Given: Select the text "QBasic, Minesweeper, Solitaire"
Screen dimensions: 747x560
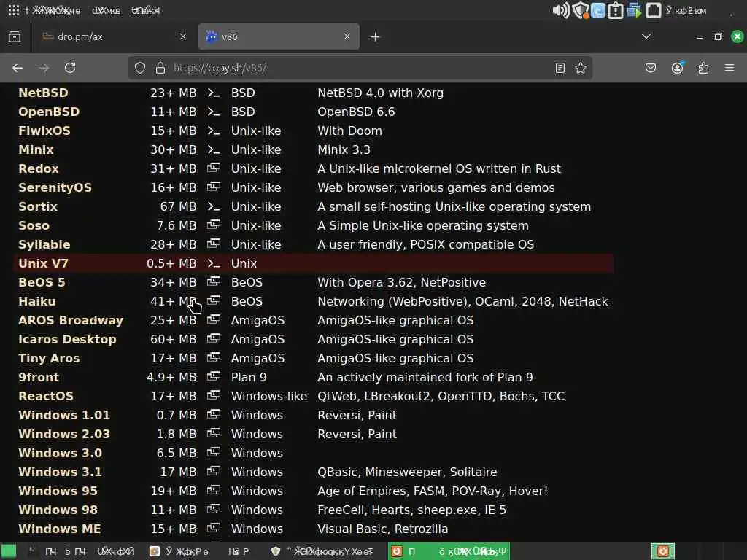Looking at the screenshot, I should (x=407, y=472).
